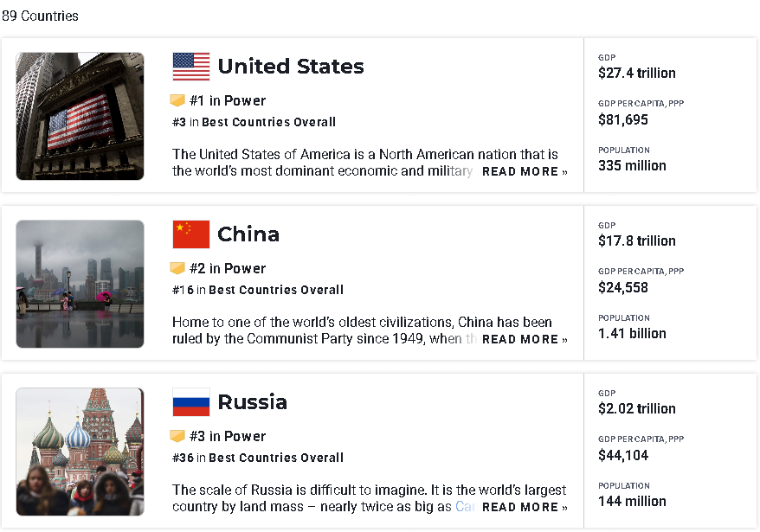
Task: Expand Russia description with Read More
Action: [x=525, y=507]
